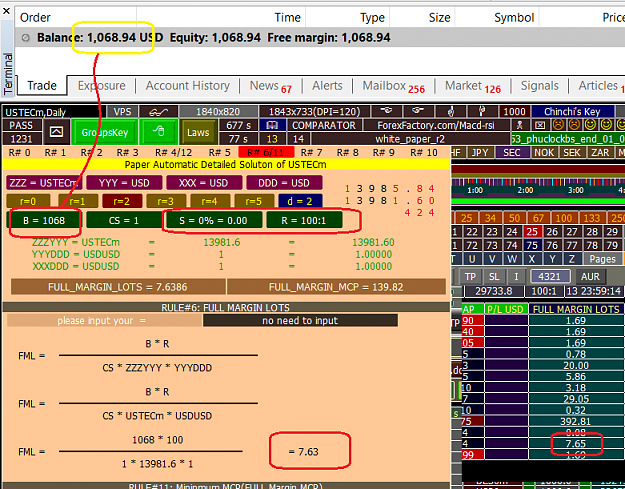Image resolution: width=625 pixels, height=489 pixels.
Task: Click the DDD = USD box
Action: (284, 183)
